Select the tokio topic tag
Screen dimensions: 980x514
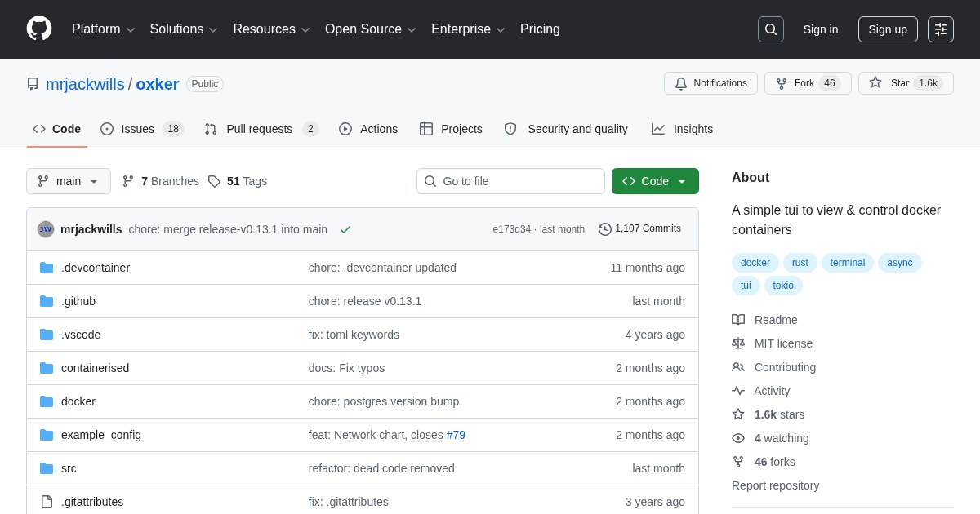click(783, 286)
